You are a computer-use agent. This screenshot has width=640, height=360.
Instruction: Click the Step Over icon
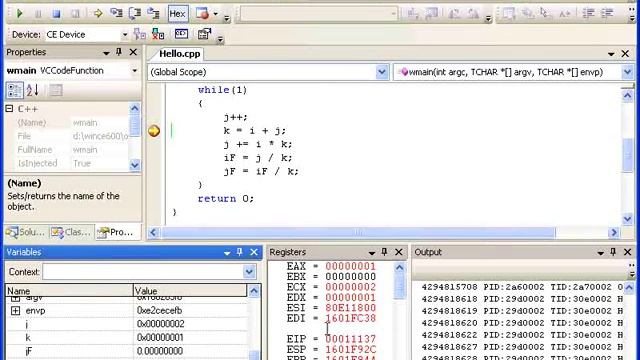click(135, 13)
